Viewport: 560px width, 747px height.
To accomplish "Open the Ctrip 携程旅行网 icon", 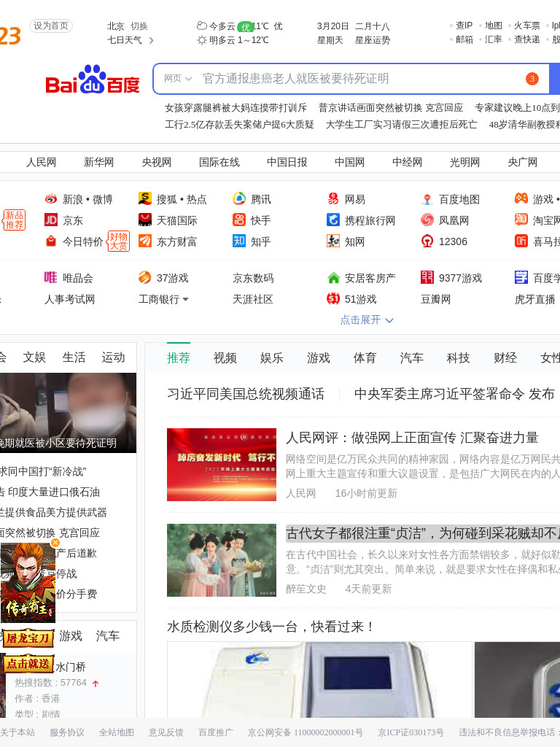I will pyautogui.click(x=332, y=220).
